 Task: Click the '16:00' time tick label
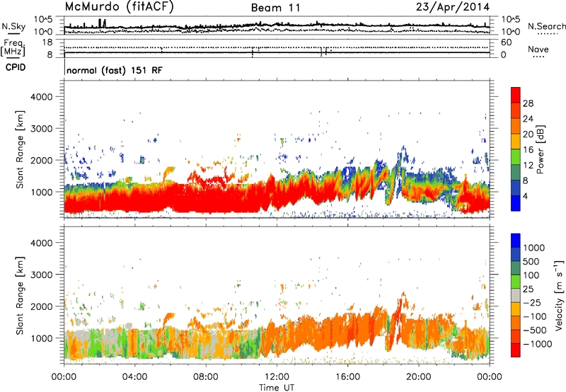point(347,377)
